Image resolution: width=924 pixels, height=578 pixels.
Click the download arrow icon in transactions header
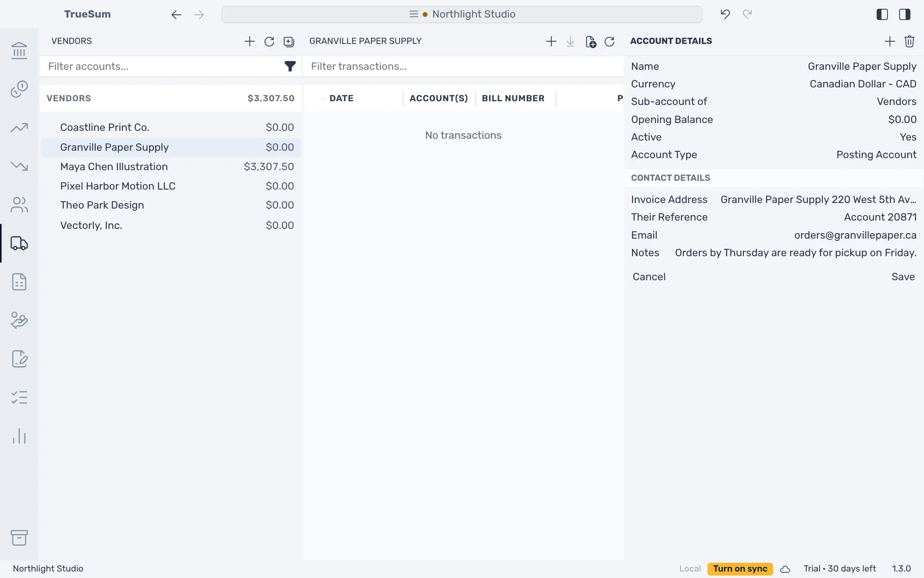pos(571,42)
